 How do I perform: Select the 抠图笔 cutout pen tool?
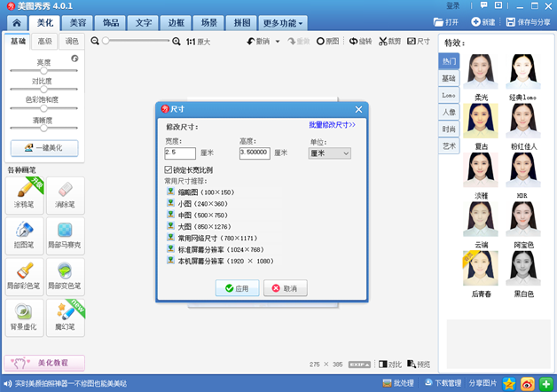click(25, 236)
